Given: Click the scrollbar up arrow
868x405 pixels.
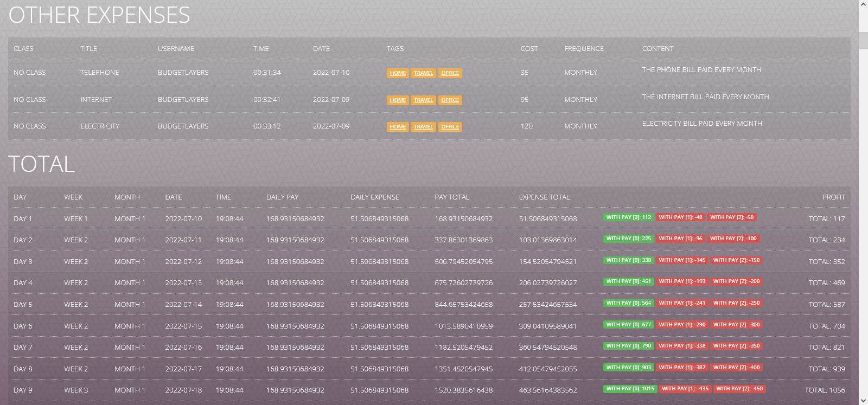Looking at the screenshot, I should pyautogui.click(x=863, y=4).
